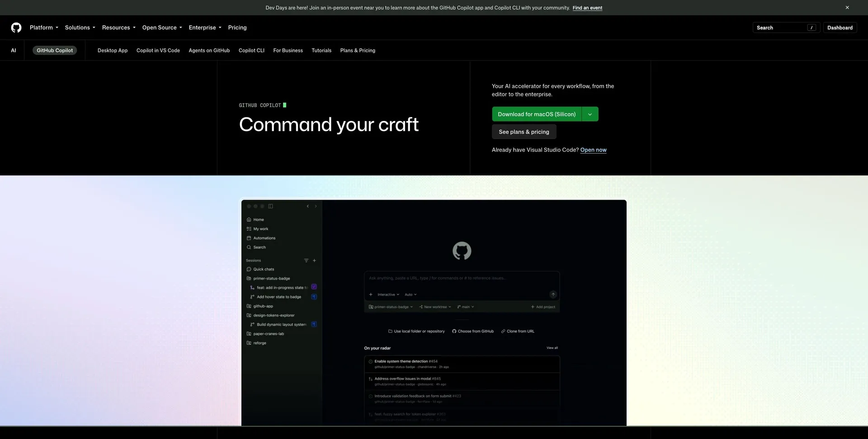Image resolution: width=868 pixels, height=439 pixels.
Task: Open the Tutorials tab
Action: point(321,51)
